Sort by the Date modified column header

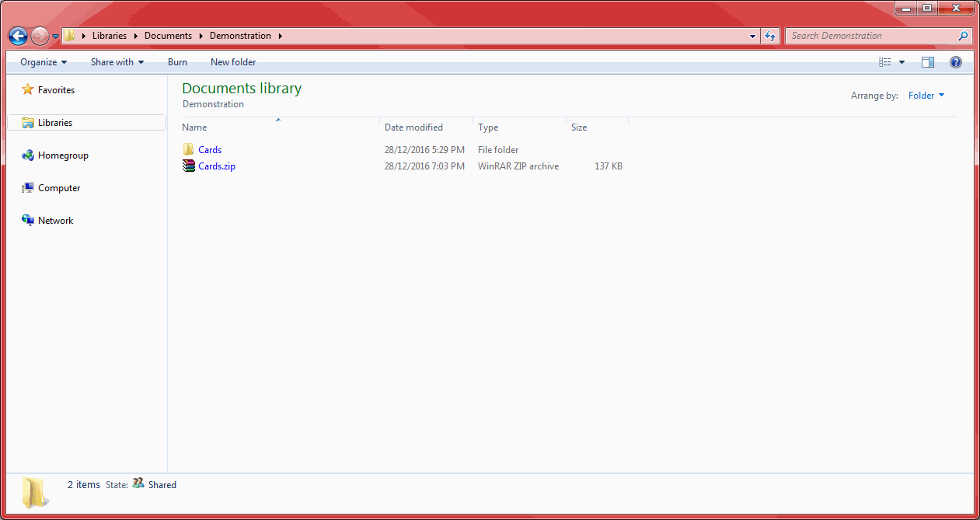coord(427,127)
